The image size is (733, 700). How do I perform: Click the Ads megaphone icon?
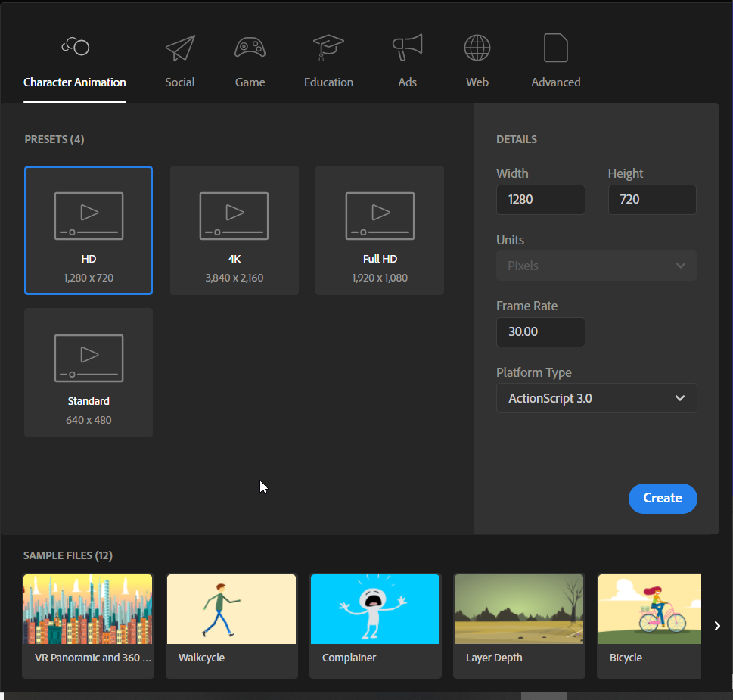[407, 47]
